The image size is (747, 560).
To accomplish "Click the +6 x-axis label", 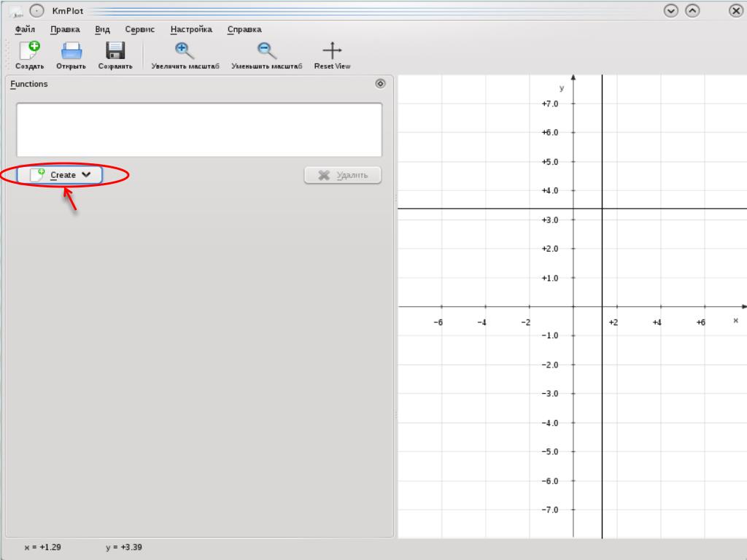I will pyautogui.click(x=701, y=322).
